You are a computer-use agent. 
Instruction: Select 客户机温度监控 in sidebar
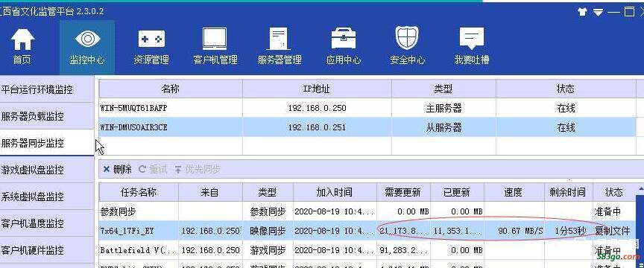pos(47,223)
